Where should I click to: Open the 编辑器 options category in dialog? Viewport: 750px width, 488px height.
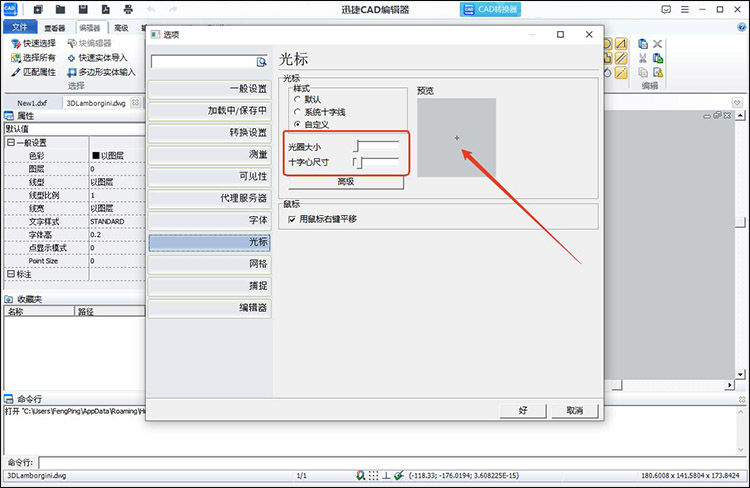point(210,308)
